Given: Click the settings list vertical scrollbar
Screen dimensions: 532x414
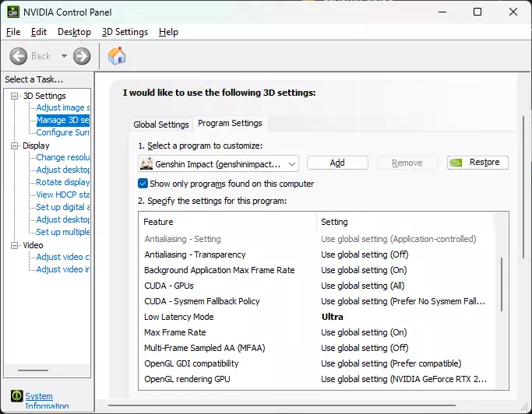Looking at the screenshot, I should [x=502, y=288].
